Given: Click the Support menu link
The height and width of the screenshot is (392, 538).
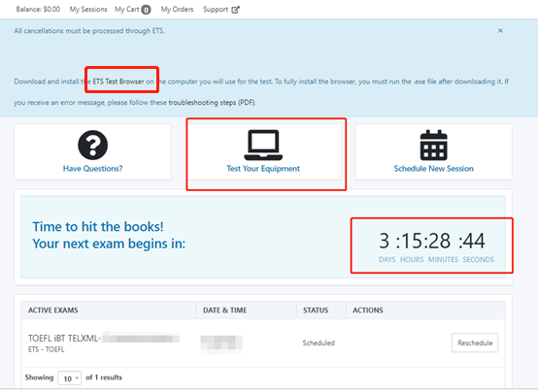Looking at the screenshot, I should [x=216, y=10].
